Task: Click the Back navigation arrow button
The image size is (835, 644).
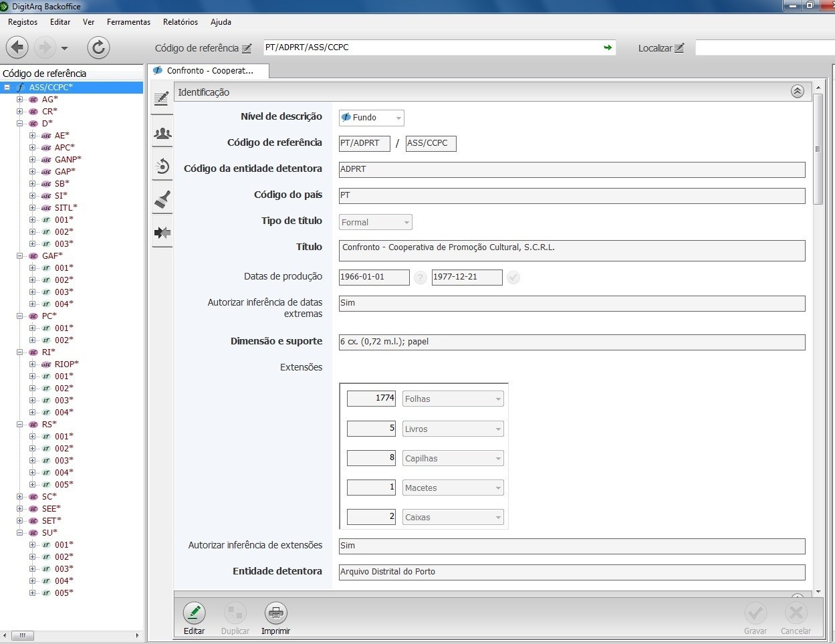Action: (17, 47)
